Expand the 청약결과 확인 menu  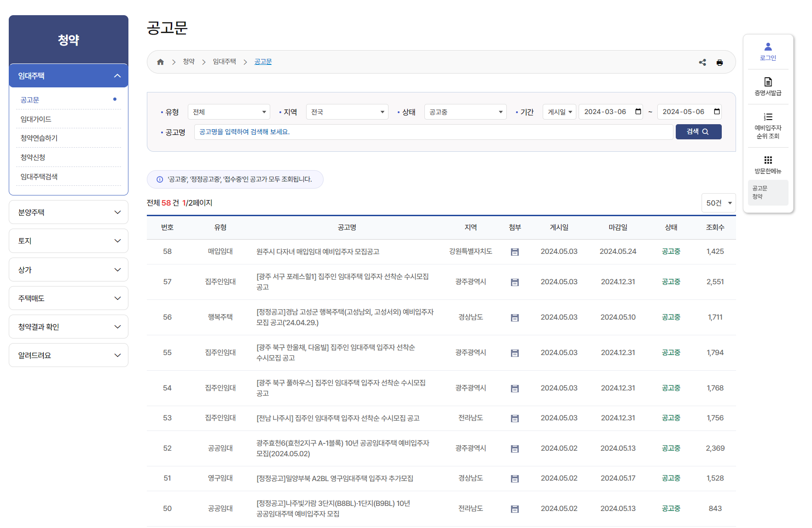pyautogui.click(x=68, y=327)
